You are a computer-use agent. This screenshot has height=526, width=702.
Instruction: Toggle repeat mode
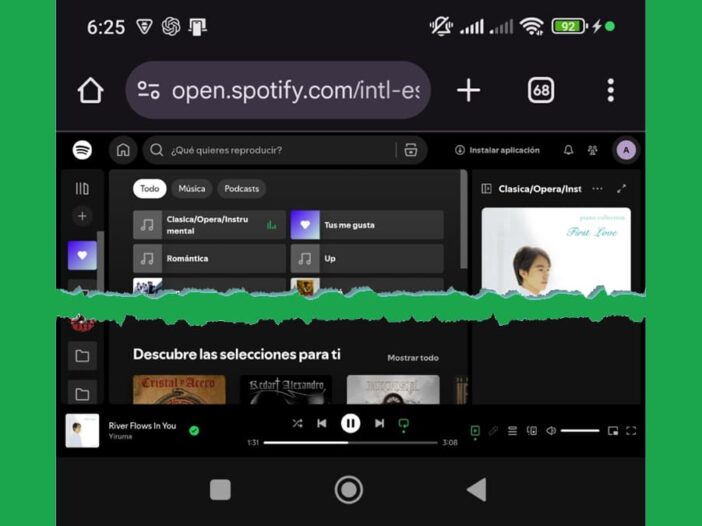pos(403,424)
